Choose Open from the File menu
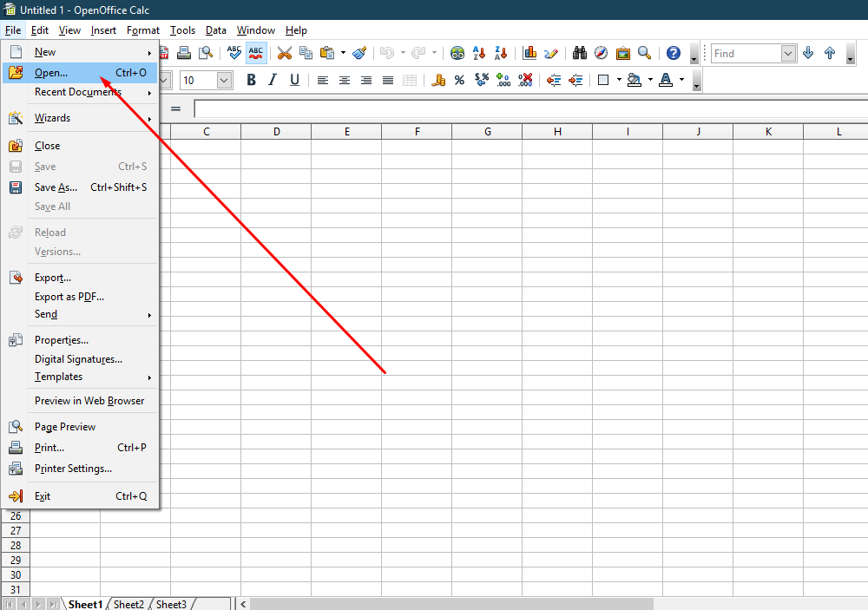868x610 pixels. [48, 73]
